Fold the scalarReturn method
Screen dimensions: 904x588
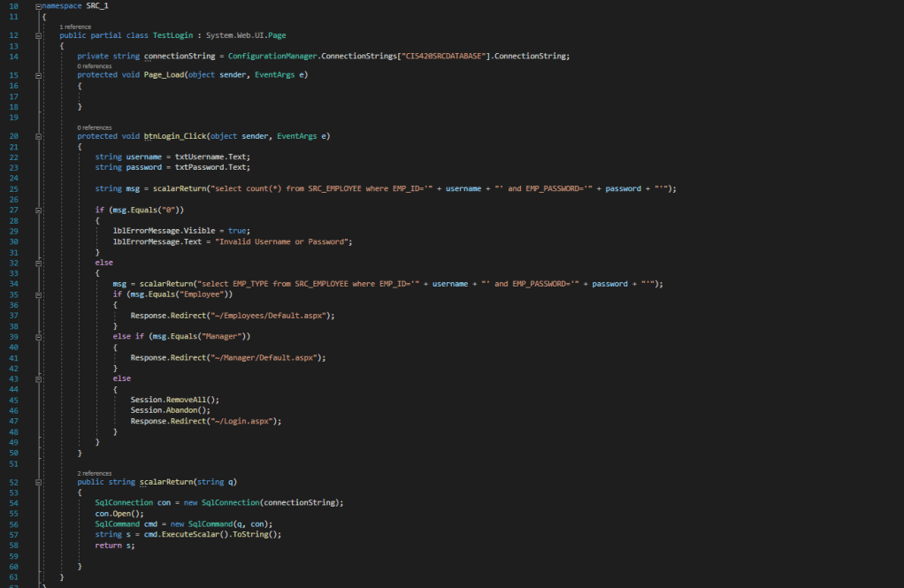pyautogui.click(x=38, y=482)
